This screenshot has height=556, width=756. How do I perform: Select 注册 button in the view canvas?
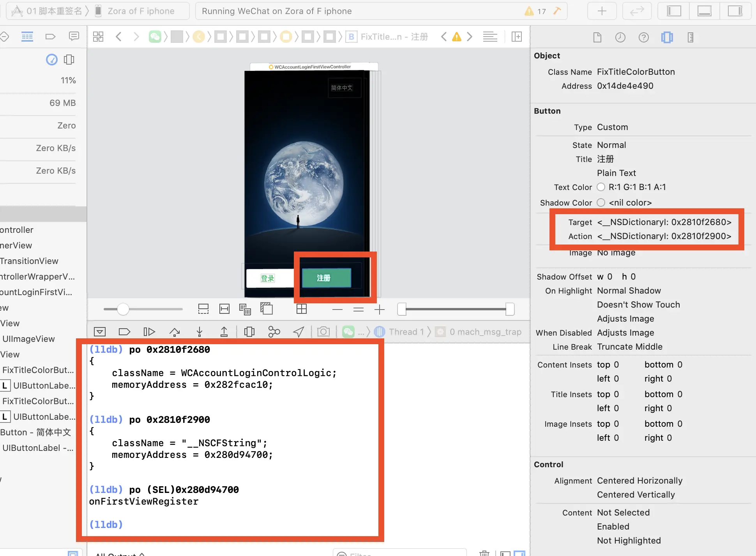326,278
